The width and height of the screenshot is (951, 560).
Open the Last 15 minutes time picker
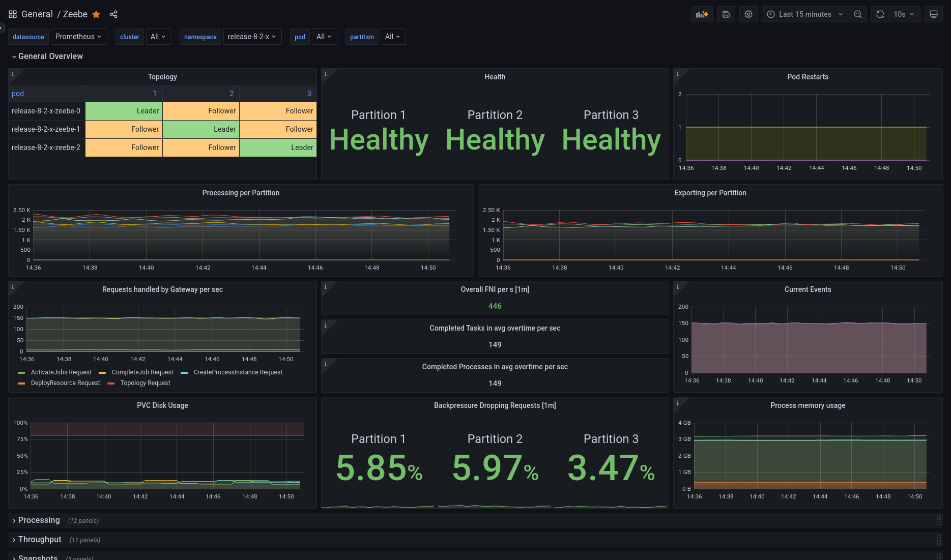(x=803, y=14)
